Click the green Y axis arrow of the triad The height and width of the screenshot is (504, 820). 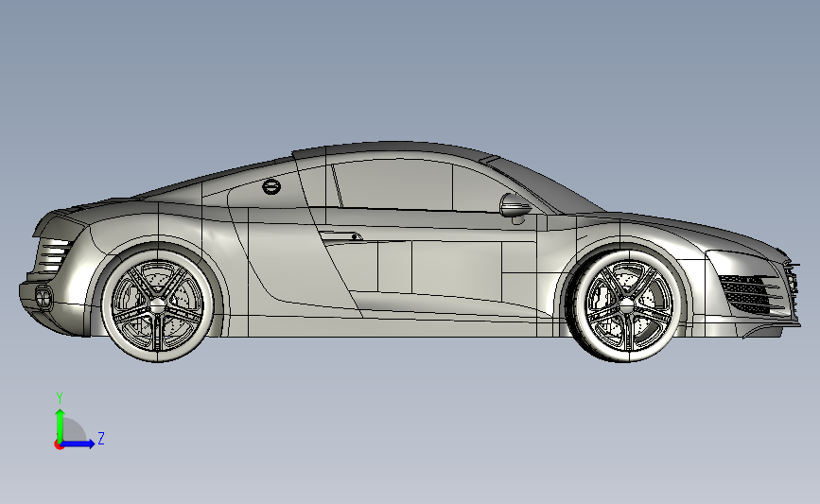pos(60,425)
